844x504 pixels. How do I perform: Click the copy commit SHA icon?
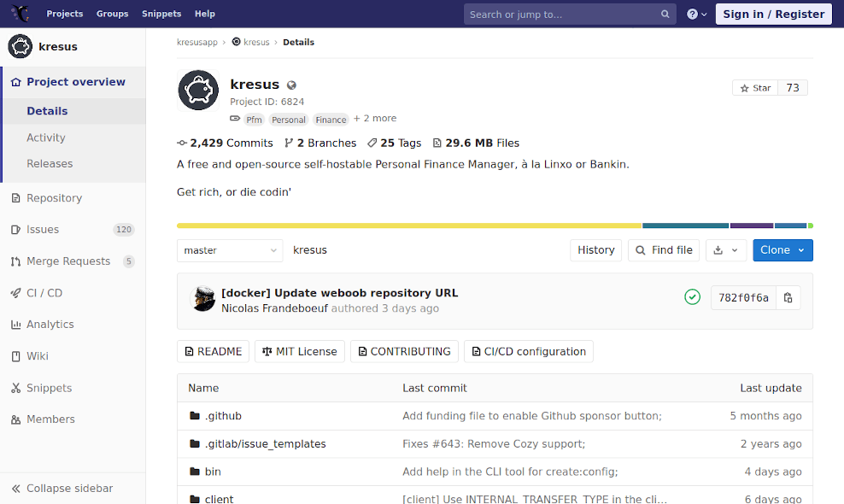coord(788,297)
